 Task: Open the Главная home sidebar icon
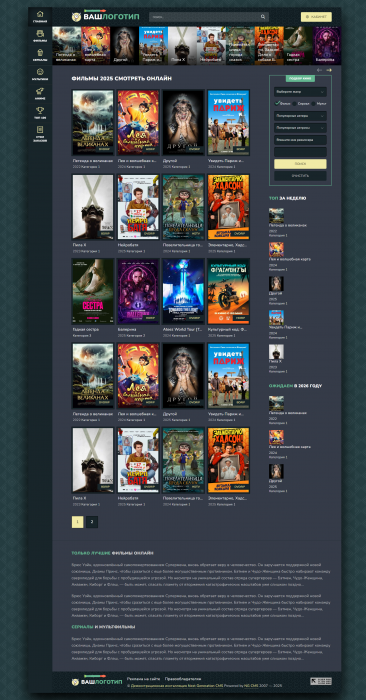coord(40,14)
